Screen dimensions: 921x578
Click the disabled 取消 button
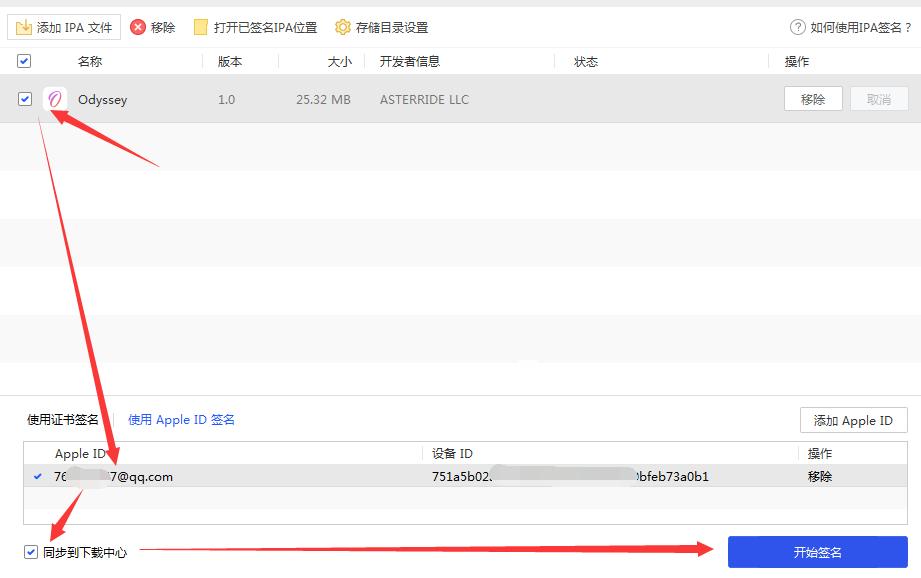coord(879,99)
